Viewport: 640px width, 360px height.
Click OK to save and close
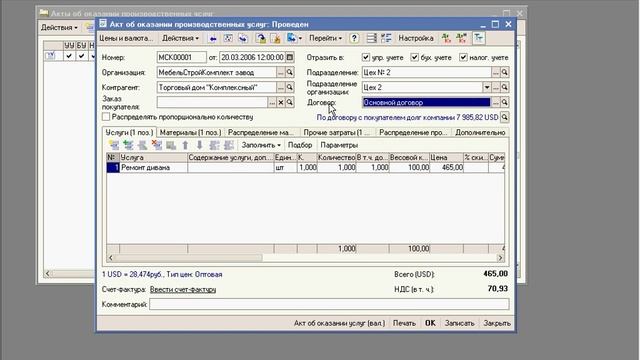[x=430, y=323]
